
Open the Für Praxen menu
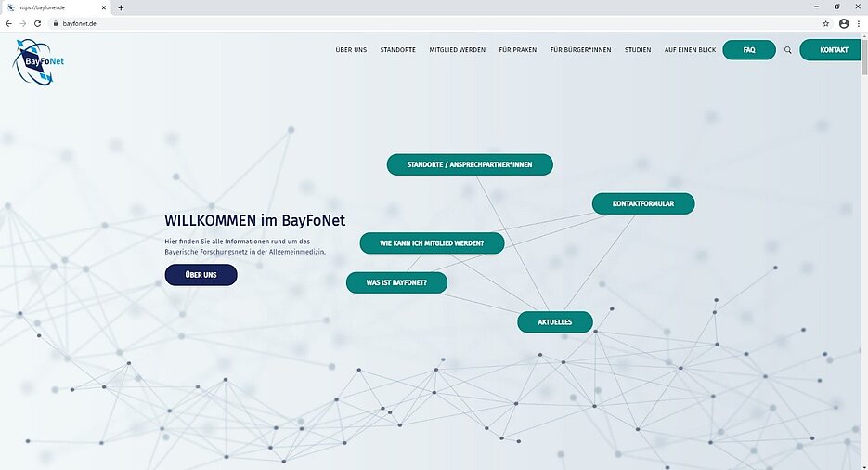click(x=517, y=50)
